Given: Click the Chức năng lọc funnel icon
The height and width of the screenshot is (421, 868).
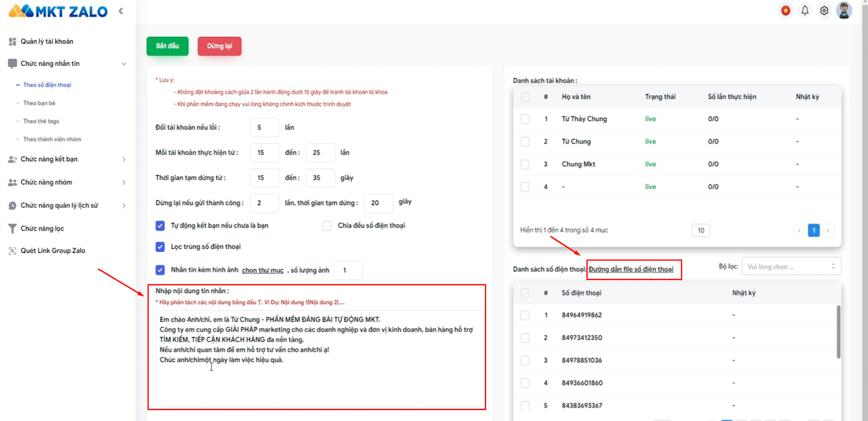Looking at the screenshot, I should coord(12,228).
